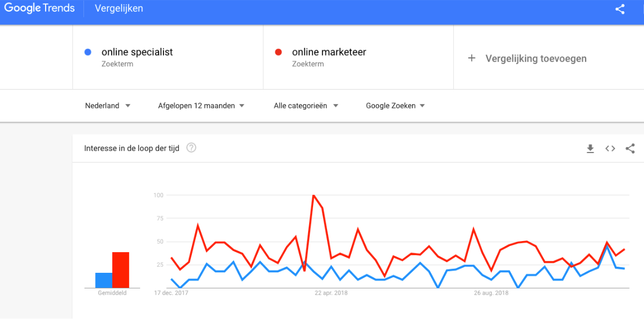Click the red Gemiddeld average bar
This screenshot has width=644, height=319.
click(121, 269)
